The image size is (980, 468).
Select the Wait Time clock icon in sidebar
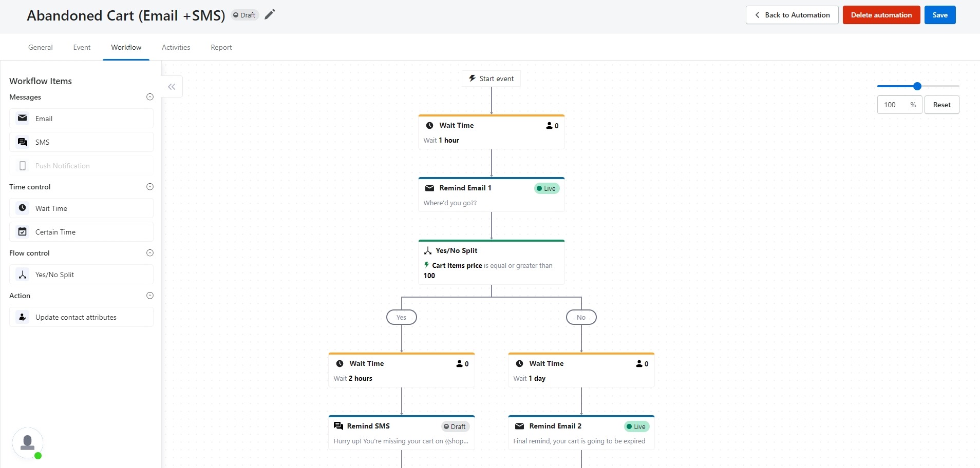point(23,208)
